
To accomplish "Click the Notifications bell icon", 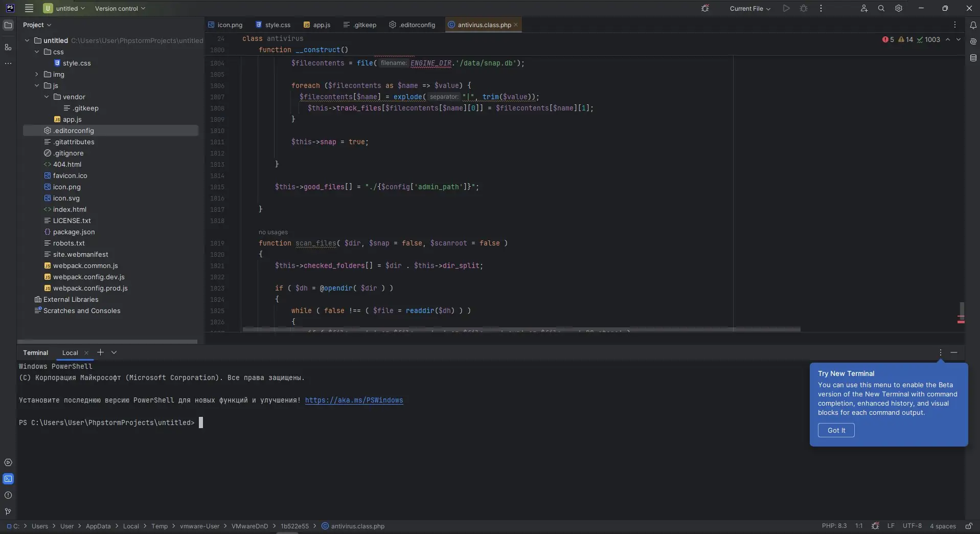I will (x=973, y=25).
